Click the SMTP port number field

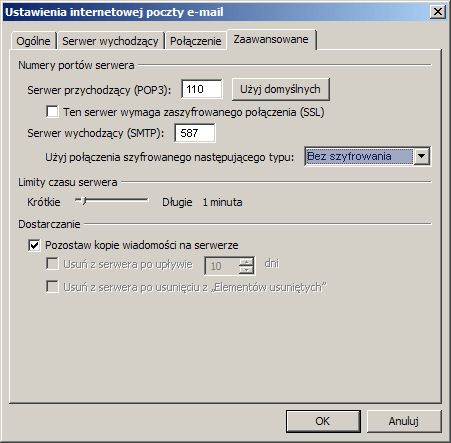tap(195, 133)
